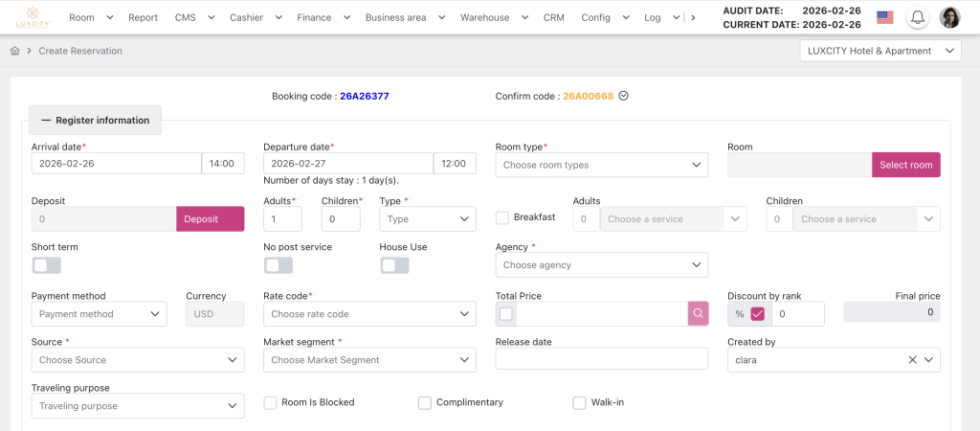
Task: Click the confirm code circle arrow icon
Action: point(624,96)
